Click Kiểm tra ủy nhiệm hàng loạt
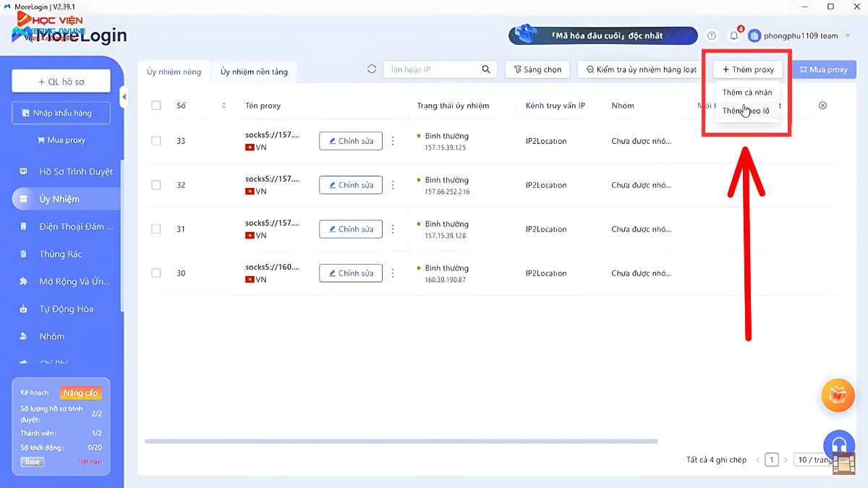Image resolution: width=868 pixels, height=488 pixels. pos(642,69)
